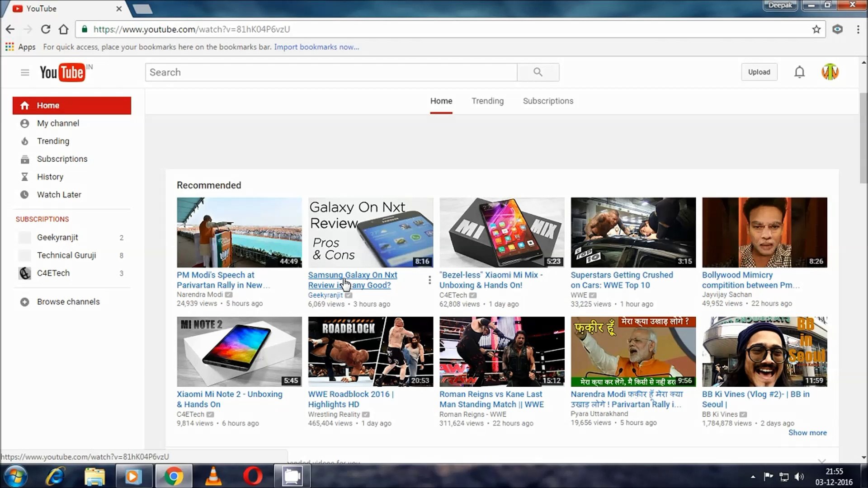Open the hamburger menu beside the YouTube logo
Image resolution: width=868 pixels, height=488 pixels.
25,72
